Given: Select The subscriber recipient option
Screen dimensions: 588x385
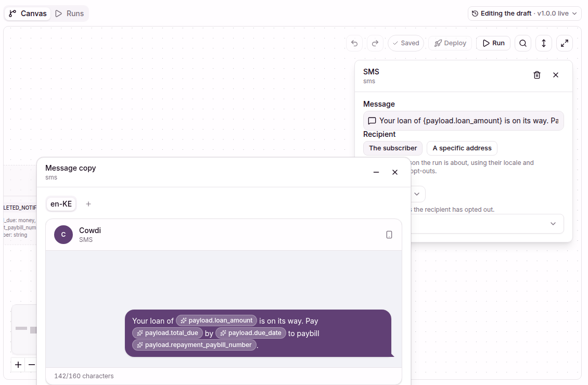Looking at the screenshot, I should click(x=393, y=148).
